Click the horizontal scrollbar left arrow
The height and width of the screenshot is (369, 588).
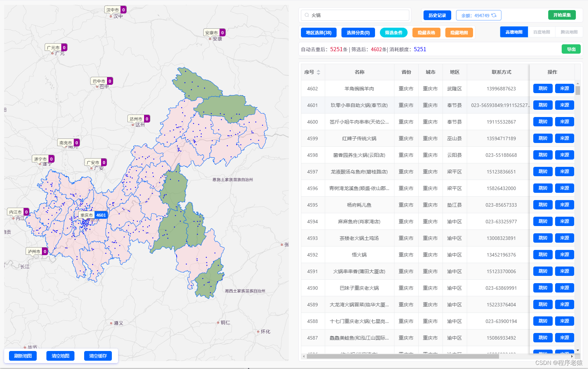click(304, 356)
